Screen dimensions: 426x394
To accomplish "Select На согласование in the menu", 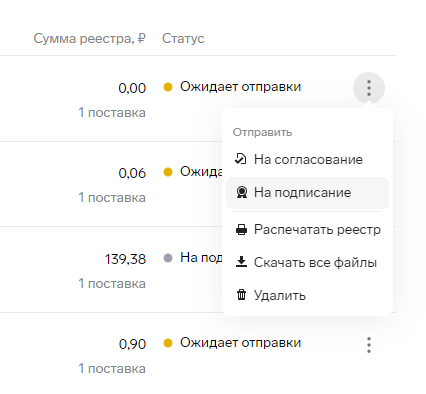I will pos(307,159).
